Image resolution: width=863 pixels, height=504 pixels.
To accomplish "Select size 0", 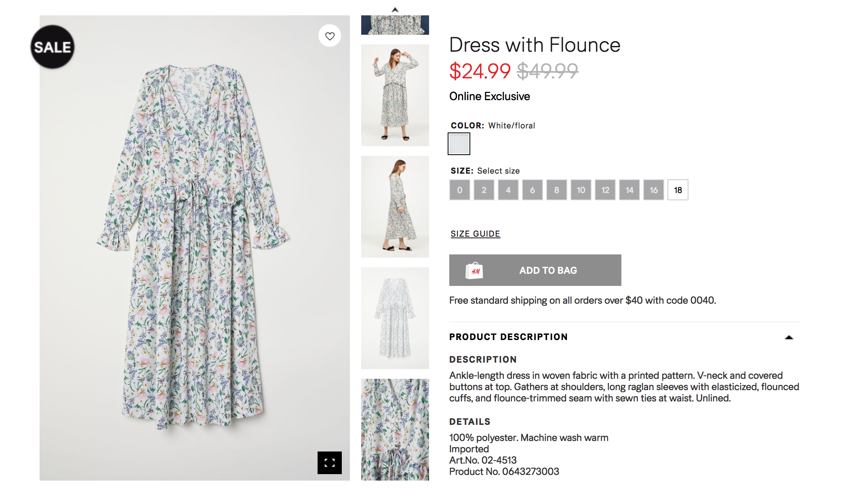I will (x=459, y=190).
